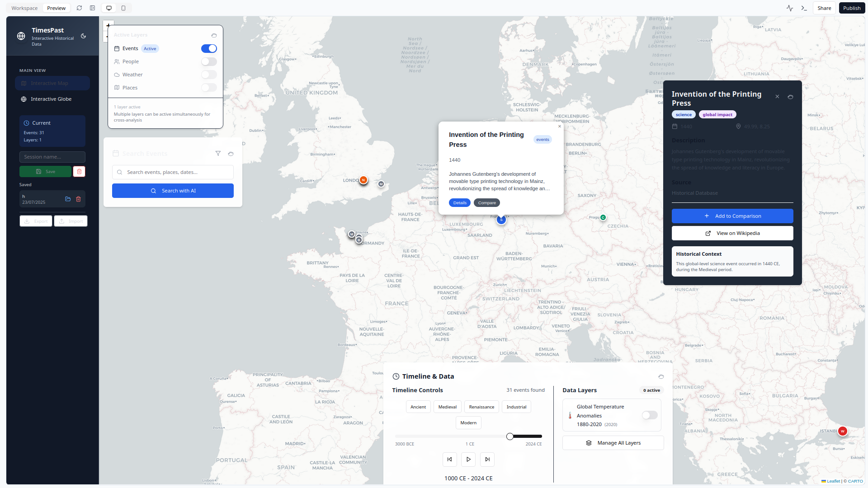The width and height of the screenshot is (868, 488).
Task: Open View on Wikipedia link
Action: 732,234
